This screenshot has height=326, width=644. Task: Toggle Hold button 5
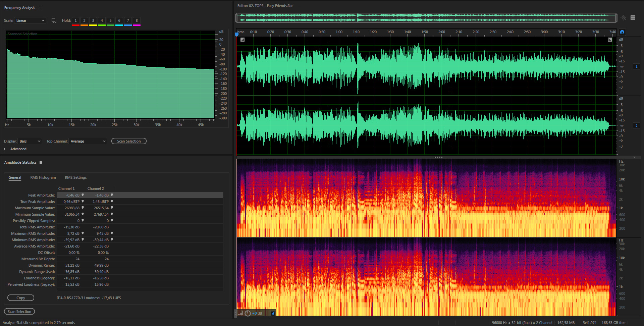[110, 21]
